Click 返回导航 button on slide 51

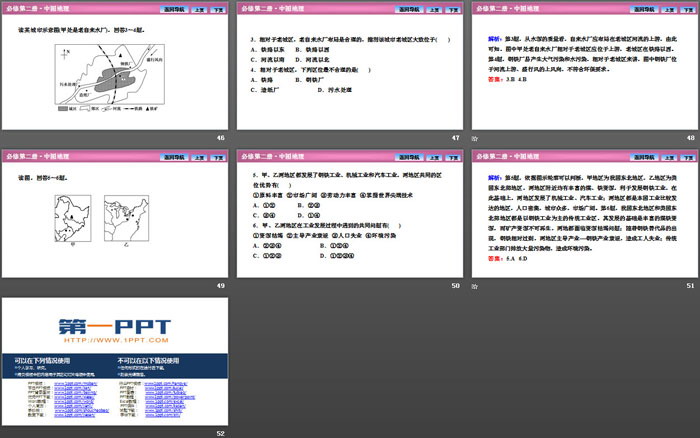pos(644,157)
